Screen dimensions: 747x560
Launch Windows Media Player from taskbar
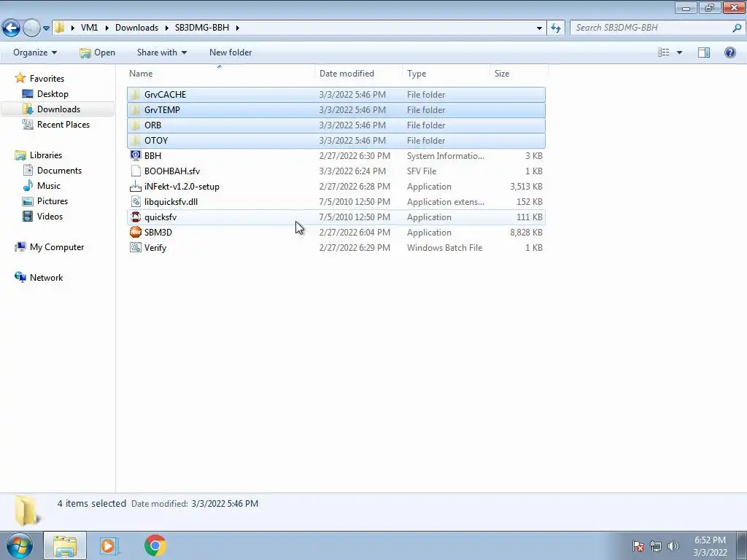[109, 545]
